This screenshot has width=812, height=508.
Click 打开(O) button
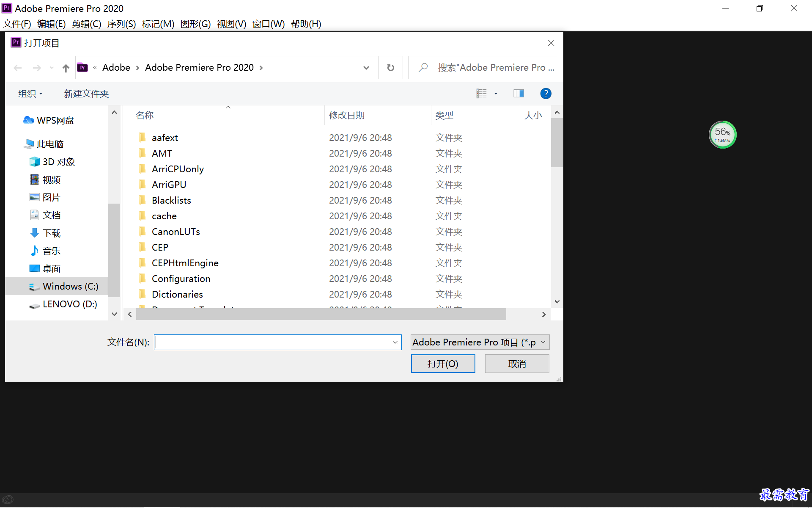tap(443, 364)
